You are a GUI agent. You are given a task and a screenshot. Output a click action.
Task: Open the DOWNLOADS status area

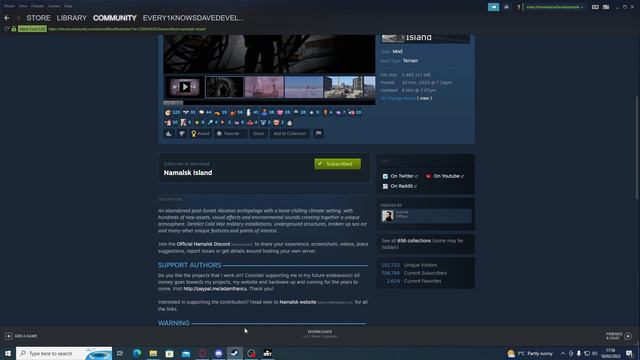[x=320, y=334]
